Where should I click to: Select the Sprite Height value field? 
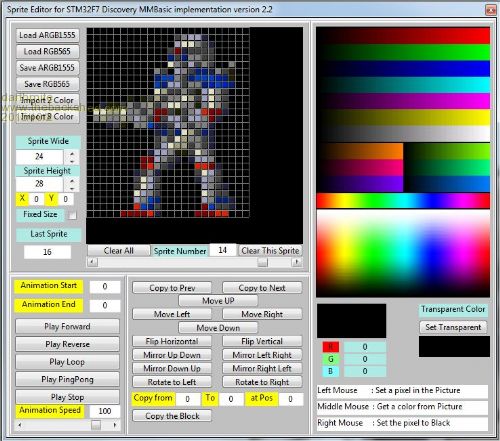pyautogui.click(x=40, y=184)
